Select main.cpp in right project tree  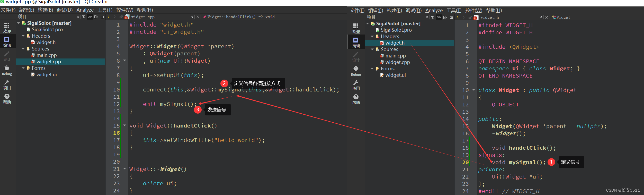tap(396, 56)
